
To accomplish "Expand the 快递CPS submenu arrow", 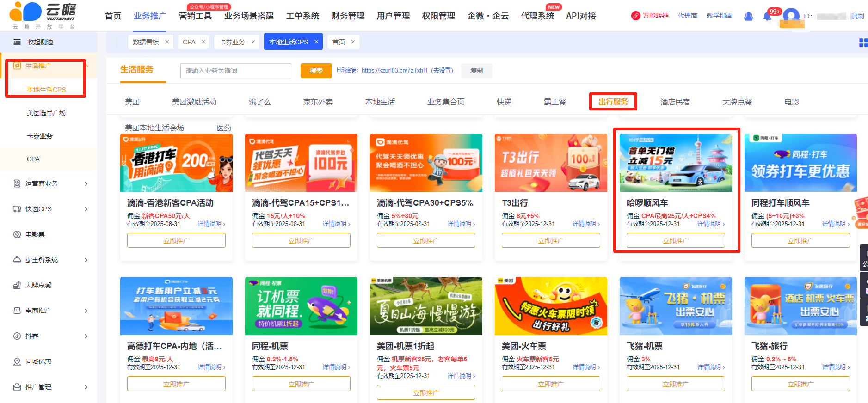I will [x=86, y=209].
